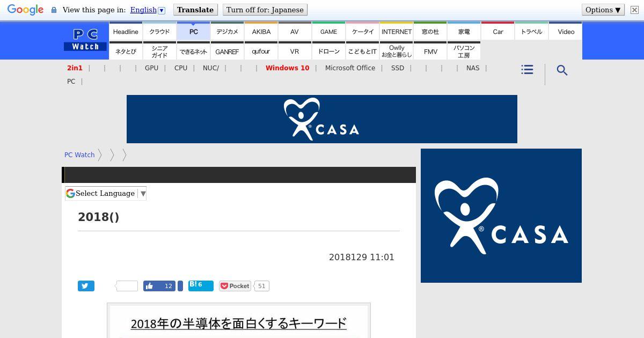Select the PC tab
This screenshot has width=644, height=338.
coord(194,31)
